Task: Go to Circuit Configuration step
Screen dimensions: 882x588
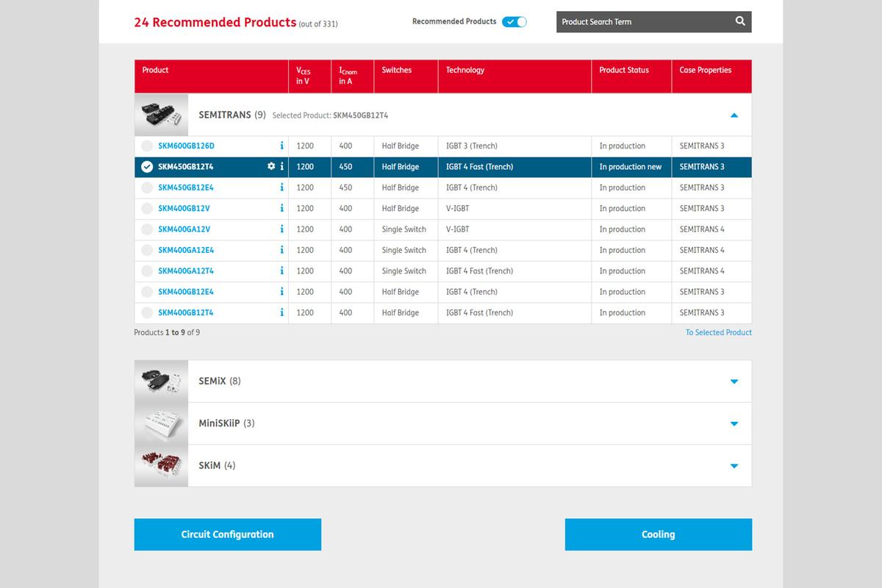Action: 227,534
